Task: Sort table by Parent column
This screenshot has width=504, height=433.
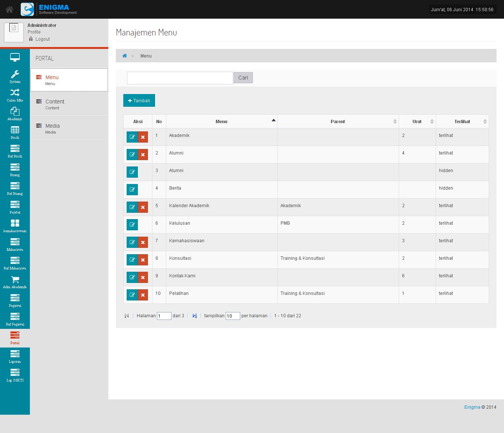Action: coord(338,122)
